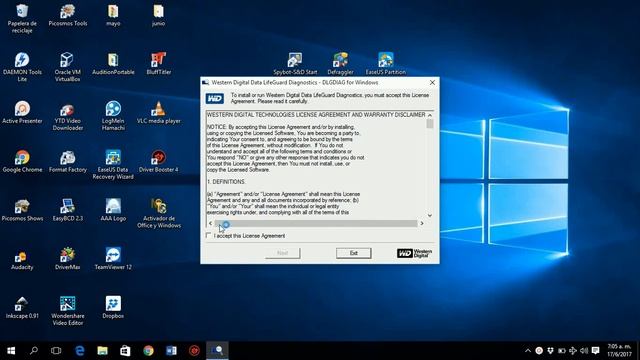Select the Spybot-S&D Start icon

click(295, 64)
